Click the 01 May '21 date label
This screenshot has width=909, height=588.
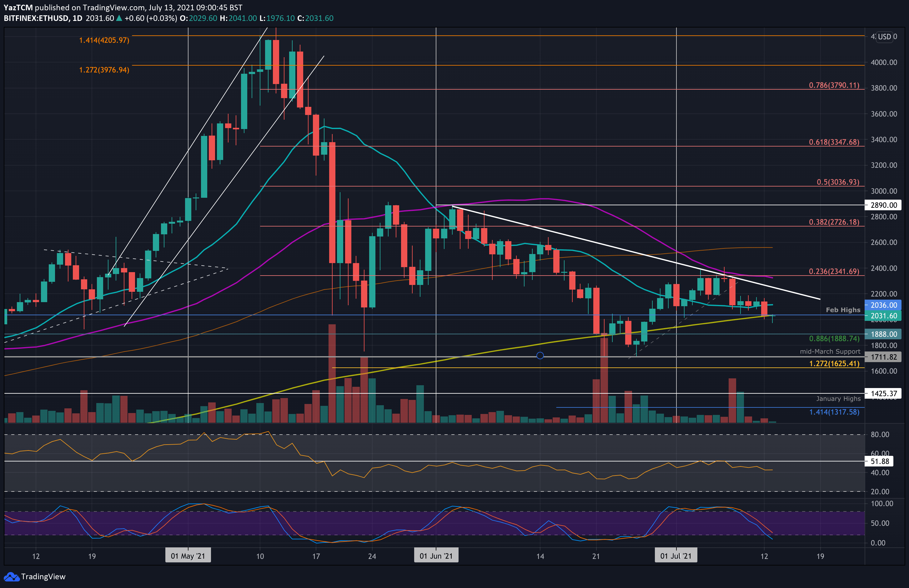[188, 556]
